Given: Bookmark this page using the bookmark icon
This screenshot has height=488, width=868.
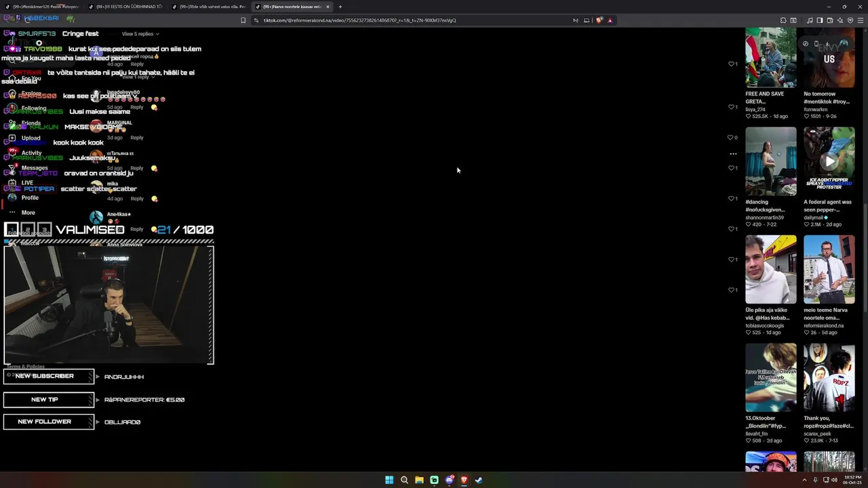Looking at the screenshot, I should [x=243, y=20].
